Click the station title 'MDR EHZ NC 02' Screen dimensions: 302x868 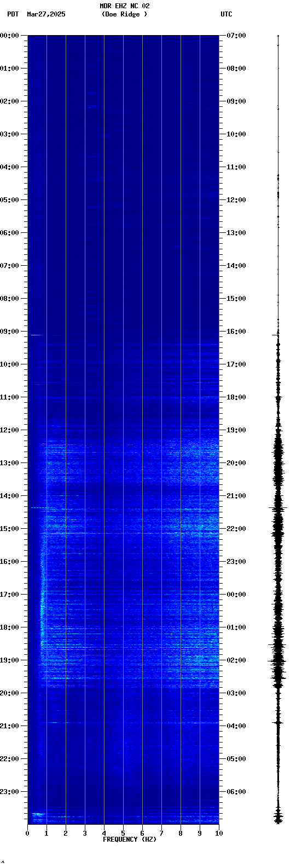(125, 6)
